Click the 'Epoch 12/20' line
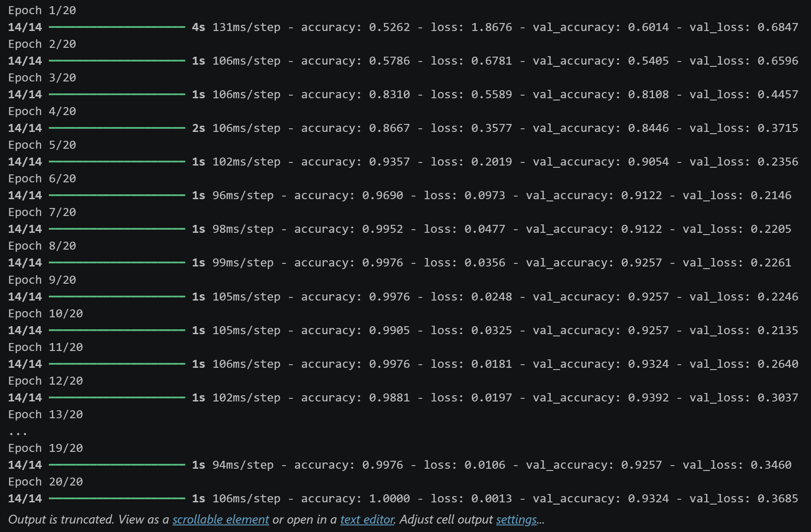The width and height of the screenshot is (811, 532). click(x=46, y=381)
